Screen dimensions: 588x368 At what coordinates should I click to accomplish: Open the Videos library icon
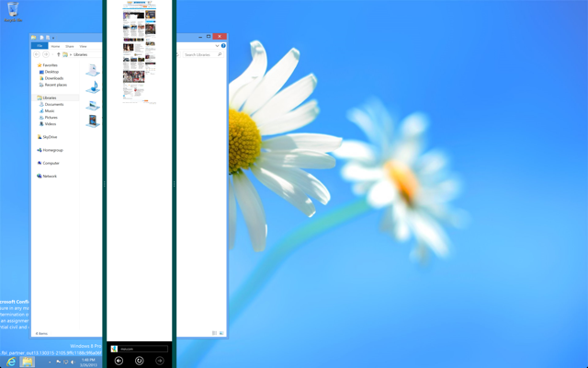click(x=93, y=121)
